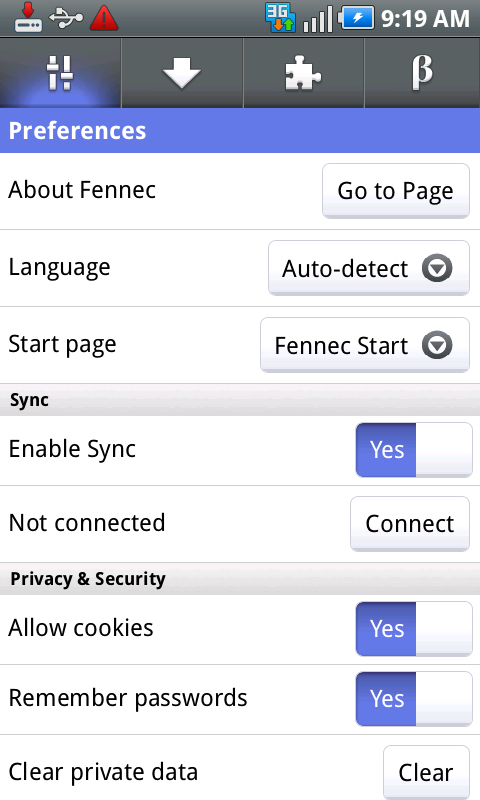Tap the 3G data indicator icon
Image resolution: width=480 pixels, height=800 pixels.
click(x=280, y=18)
